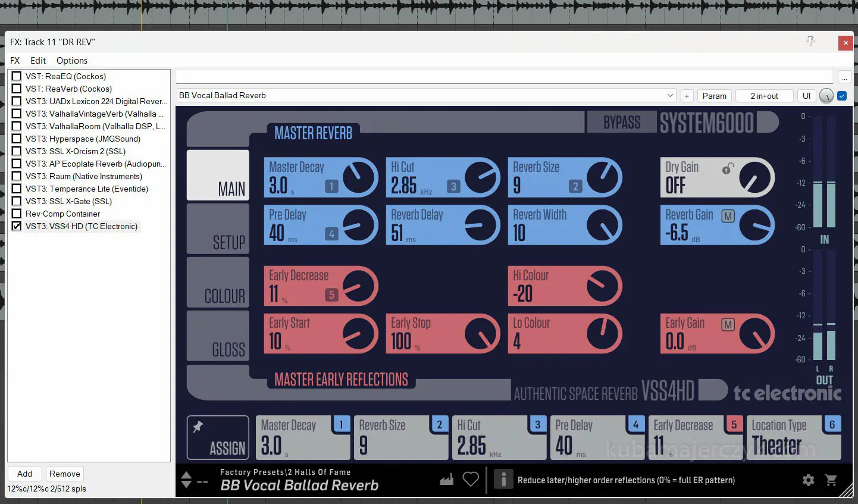Click the pin icon on ASSIGN button
The image size is (858, 504).
[x=198, y=427]
